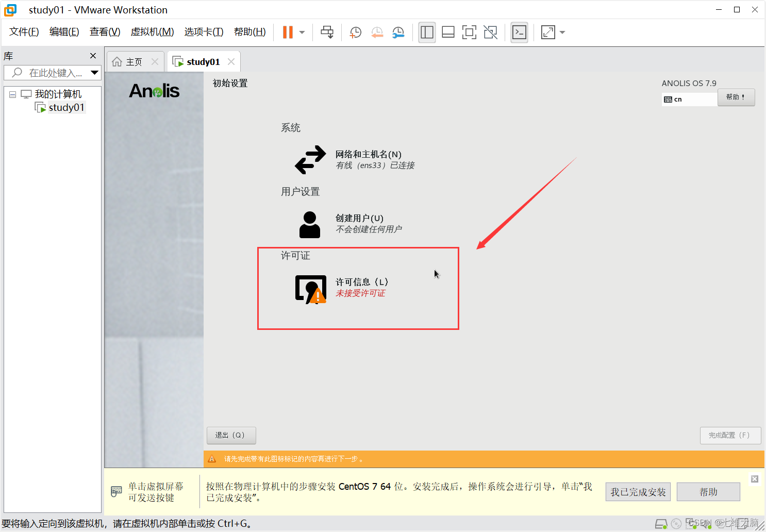Collapse the 我的计算机 tree node
Image resolution: width=766 pixels, height=532 pixels.
coord(13,94)
